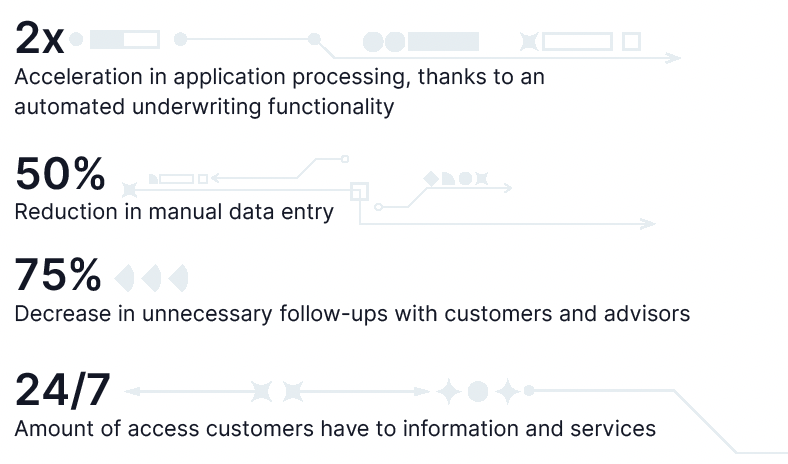Click 'Reduction in manual data entry' text
Viewport: 788px width, 464px height.
tap(174, 212)
